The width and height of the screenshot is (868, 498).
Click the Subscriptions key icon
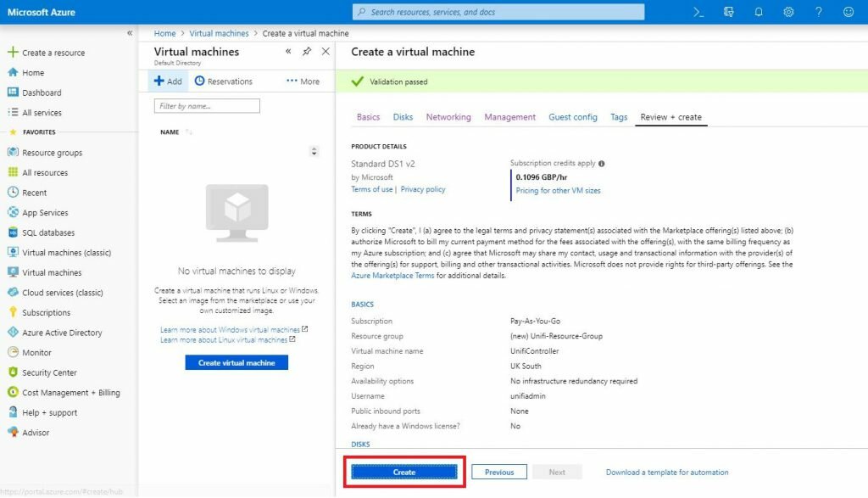(13, 312)
